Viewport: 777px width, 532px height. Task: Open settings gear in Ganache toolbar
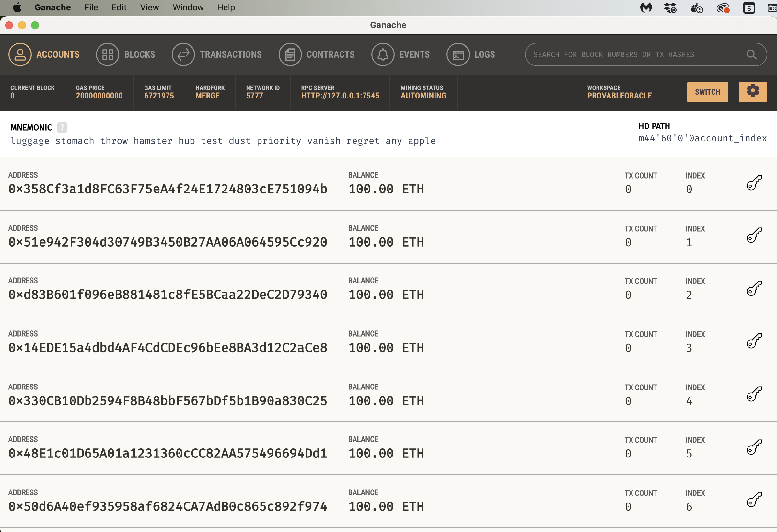tap(753, 92)
